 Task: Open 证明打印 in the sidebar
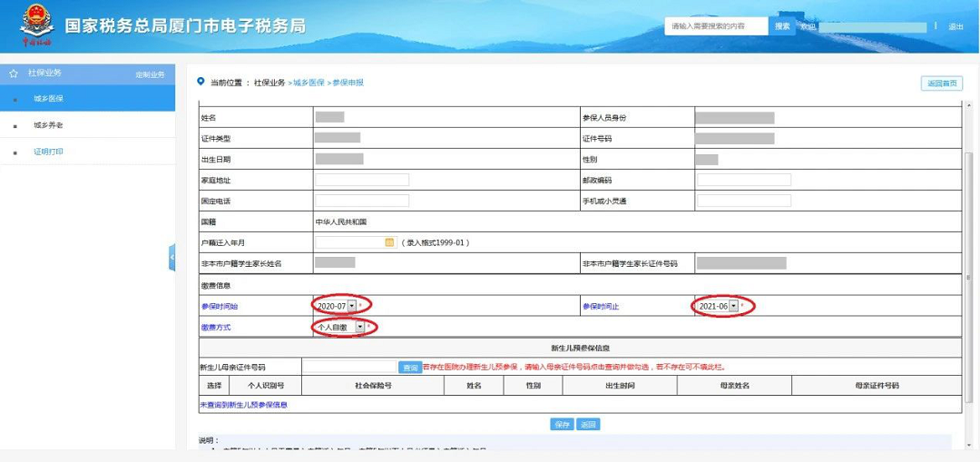(x=87, y=152)
